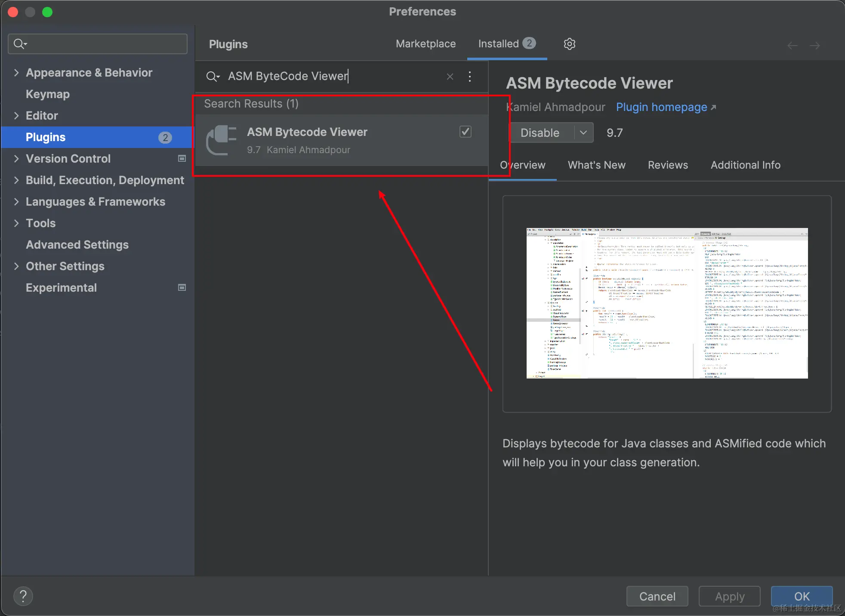
Task: Click the forward navigation arrow
Action: 814,46
